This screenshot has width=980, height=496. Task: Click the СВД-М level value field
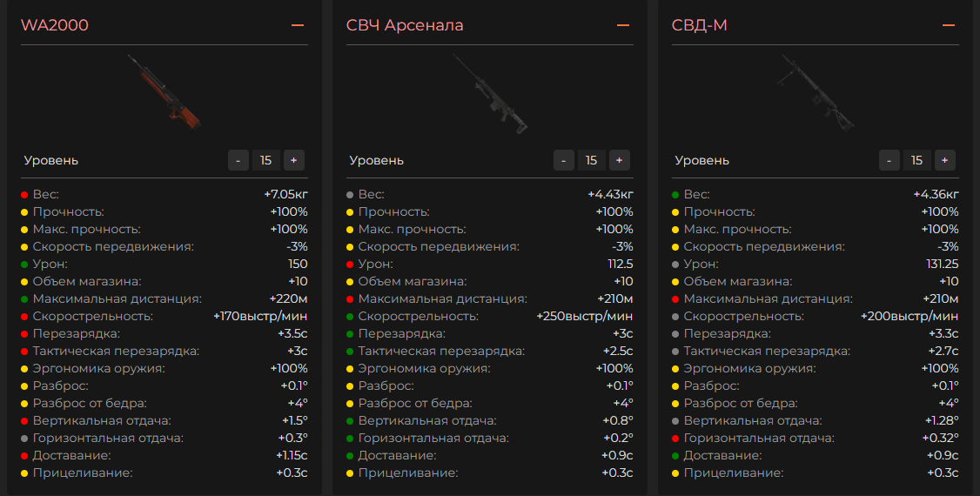point(917,160)
